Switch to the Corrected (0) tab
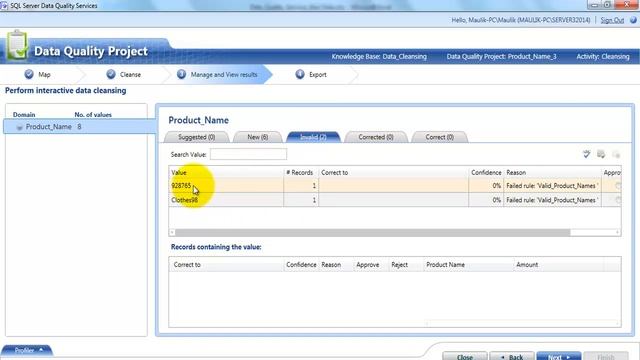The height and width of the screenshot is (360, 640). click(376, 137)
